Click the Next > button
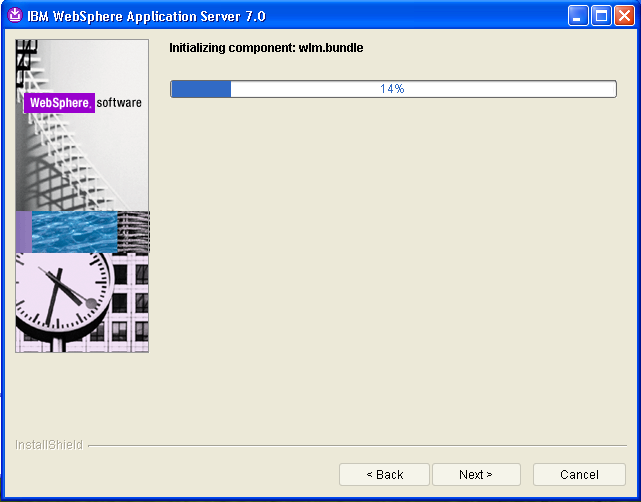Image resolution: width=641 pixels, height=502 pixels. 476,475
